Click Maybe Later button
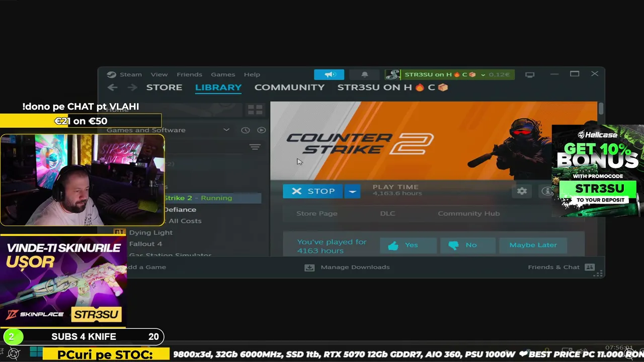 [x=533, y=245]
